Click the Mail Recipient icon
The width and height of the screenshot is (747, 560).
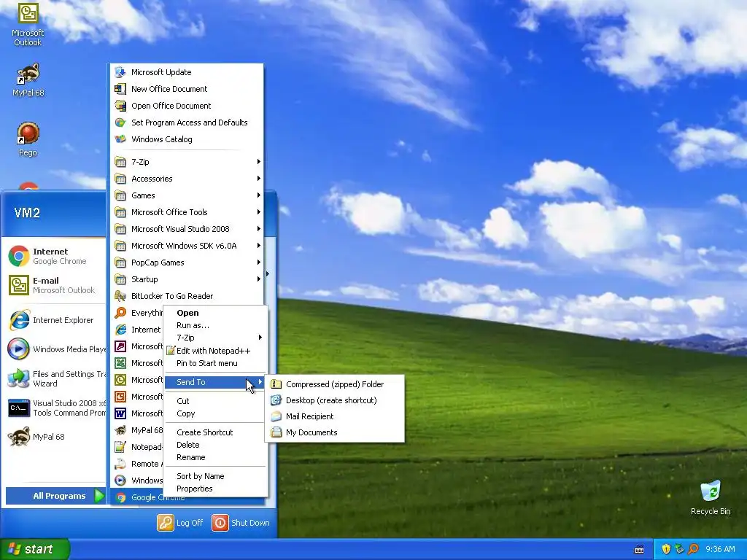276,416
